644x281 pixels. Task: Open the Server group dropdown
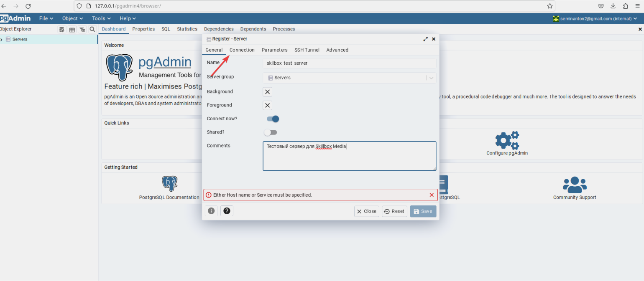(350, 78)
